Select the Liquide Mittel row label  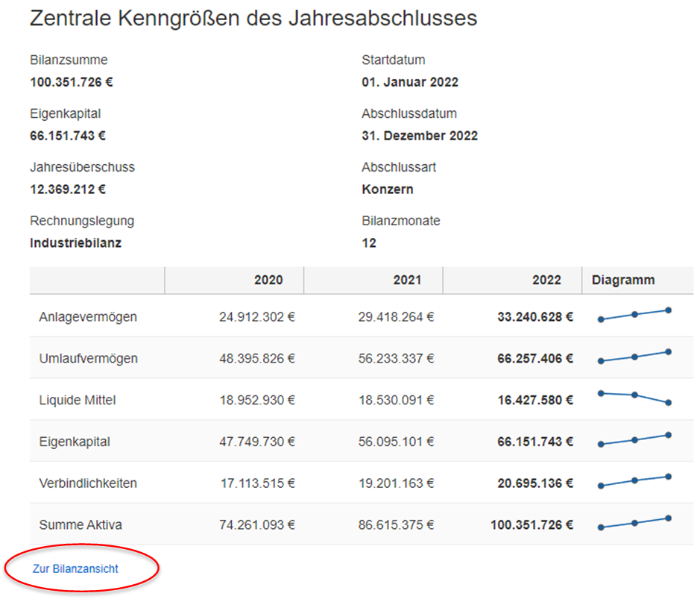tap(78, 401)
